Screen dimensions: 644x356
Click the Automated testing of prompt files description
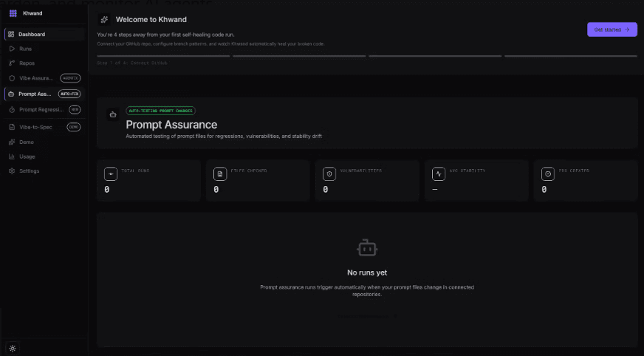click(224, 136)
